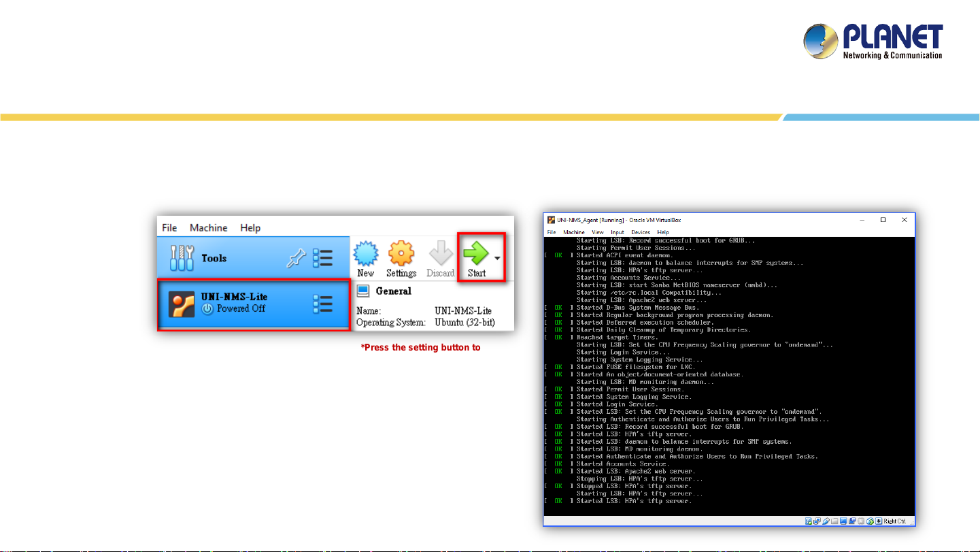Click the mouse integration globe status icon

(x=870, y=521)
